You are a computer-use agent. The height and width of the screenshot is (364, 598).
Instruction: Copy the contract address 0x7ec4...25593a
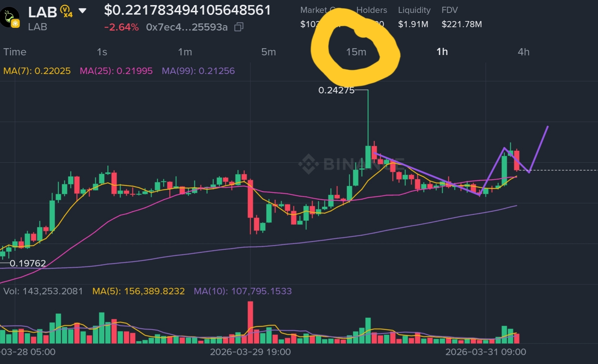[239, 27]
